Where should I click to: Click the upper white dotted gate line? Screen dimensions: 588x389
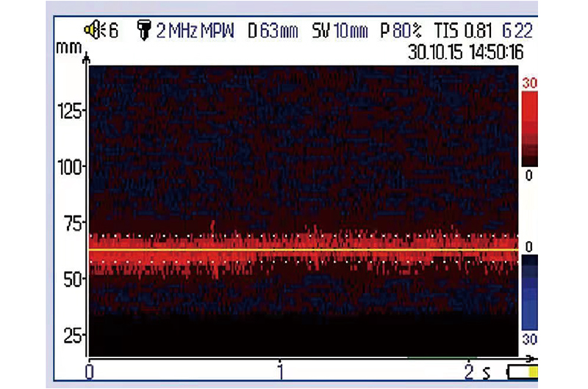tap(303, 236)
